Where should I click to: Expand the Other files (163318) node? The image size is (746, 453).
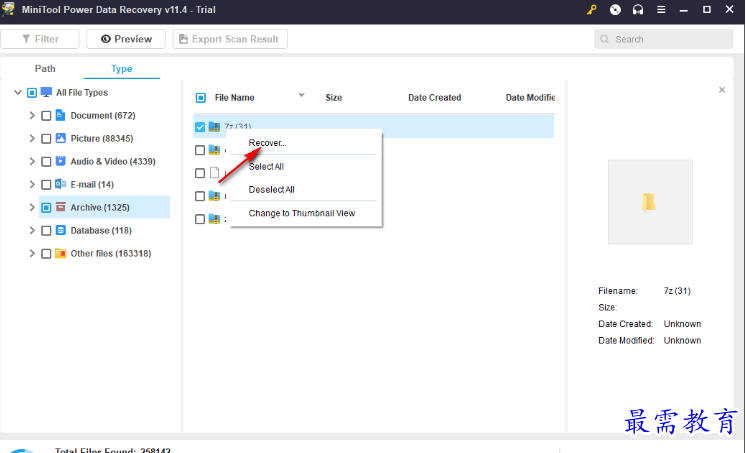[32, 253]
